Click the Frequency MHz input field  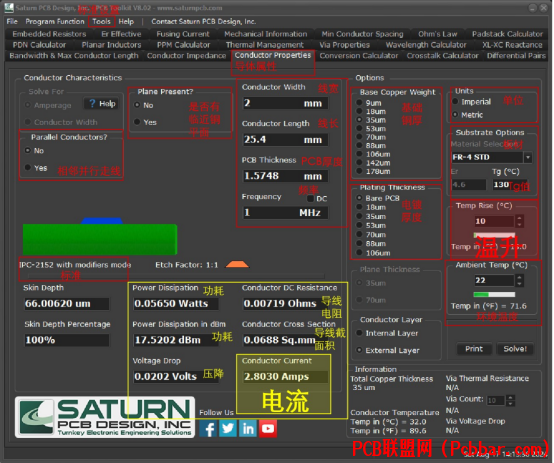(x=285, y=212)
